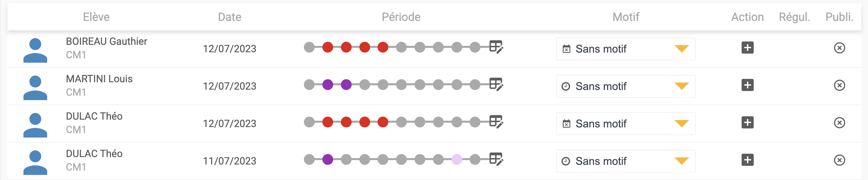Select light pink period dot in DULAC Théo row

click(457, 159)
